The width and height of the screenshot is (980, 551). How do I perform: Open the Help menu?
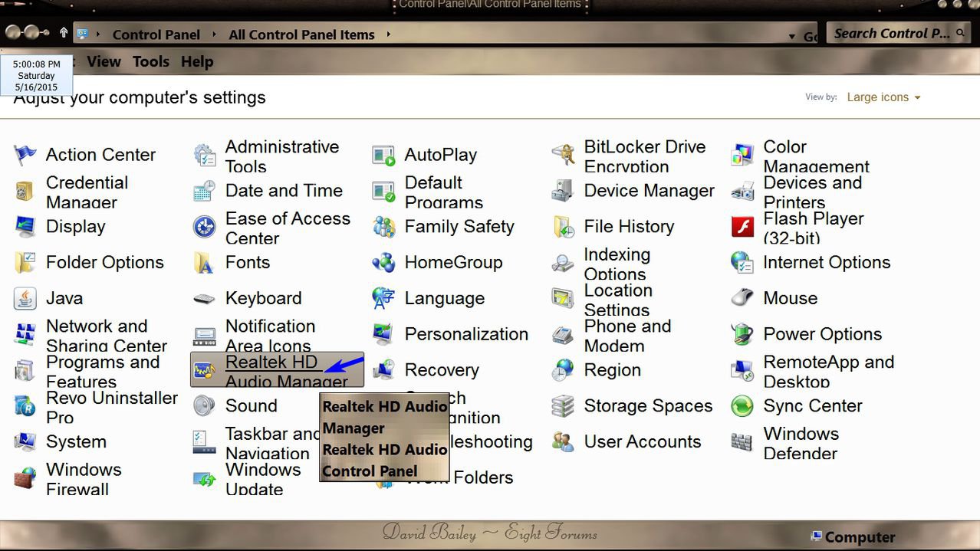pyautogui.click(x=197, y=62)
